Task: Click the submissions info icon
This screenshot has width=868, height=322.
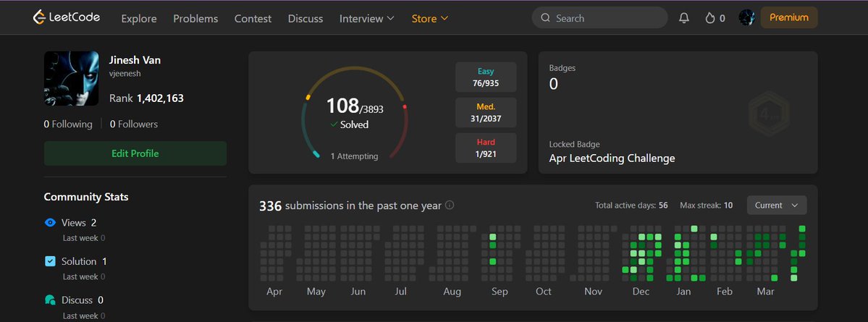Action: coord(450,206)
